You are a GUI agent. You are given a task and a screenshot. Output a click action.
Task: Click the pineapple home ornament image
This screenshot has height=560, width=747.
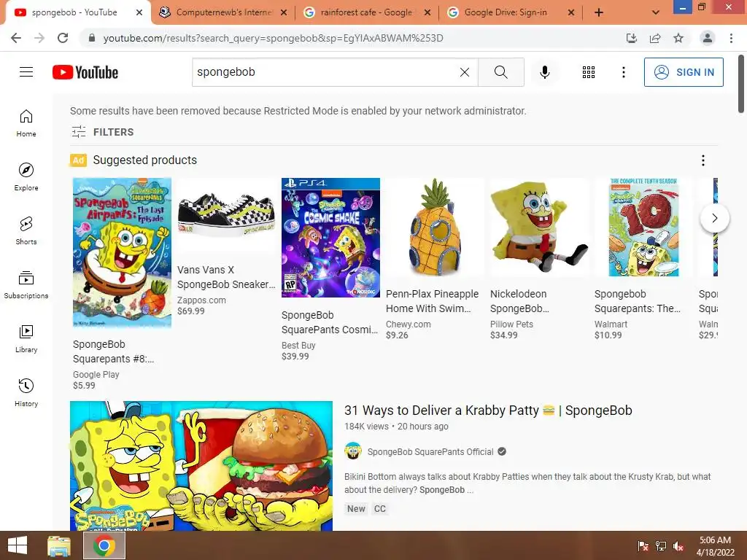[435, 227]
